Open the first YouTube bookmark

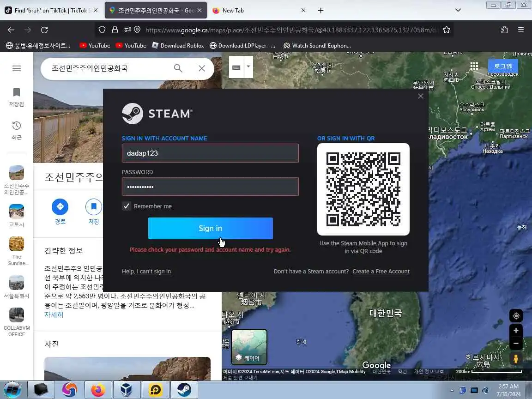pos(95,45)
